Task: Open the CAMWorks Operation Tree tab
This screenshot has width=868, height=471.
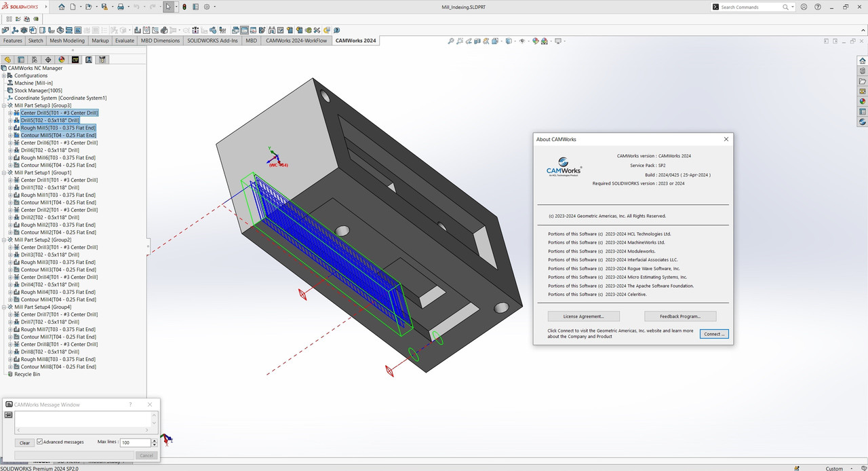Action: [89, 60]
